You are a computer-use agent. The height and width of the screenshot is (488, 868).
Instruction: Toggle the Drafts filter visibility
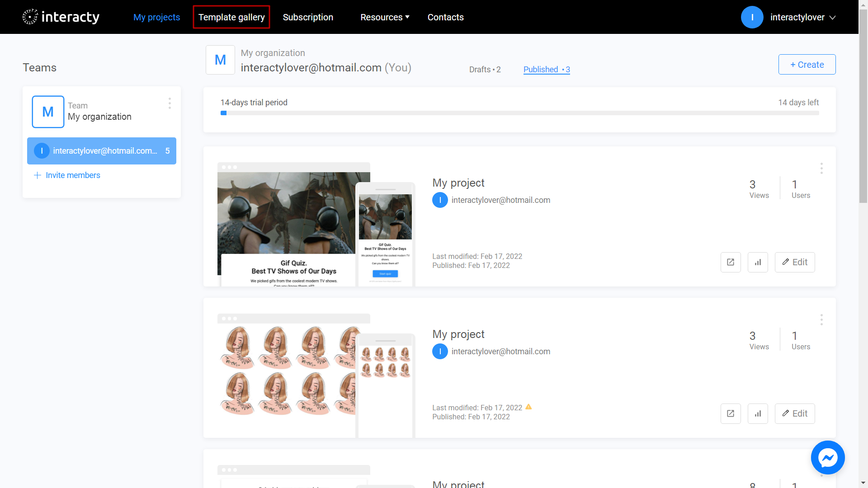point(485,69)
